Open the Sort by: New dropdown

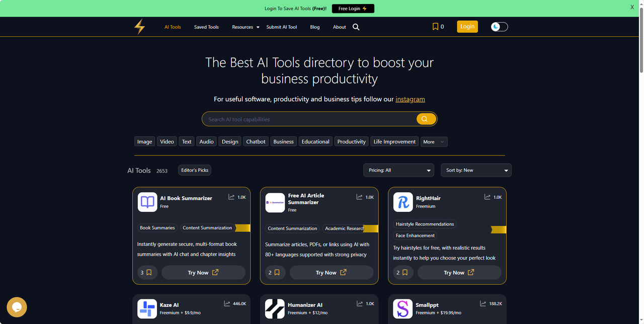click(476, 170)
